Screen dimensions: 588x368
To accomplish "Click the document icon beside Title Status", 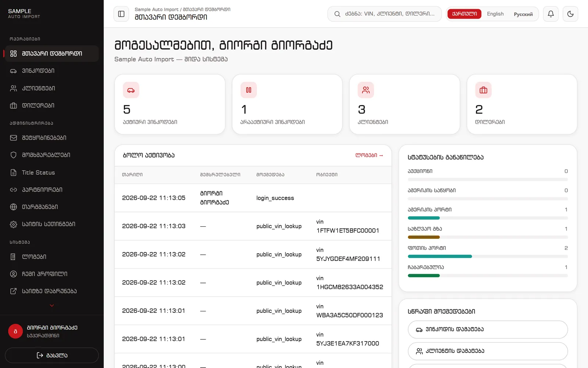I will click(x=14, y=173).
